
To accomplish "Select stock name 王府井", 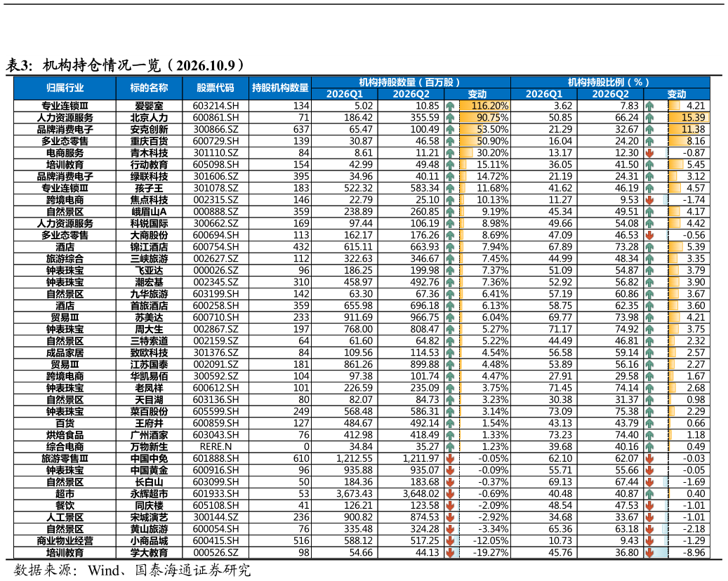I will click(x=149, y=423).
